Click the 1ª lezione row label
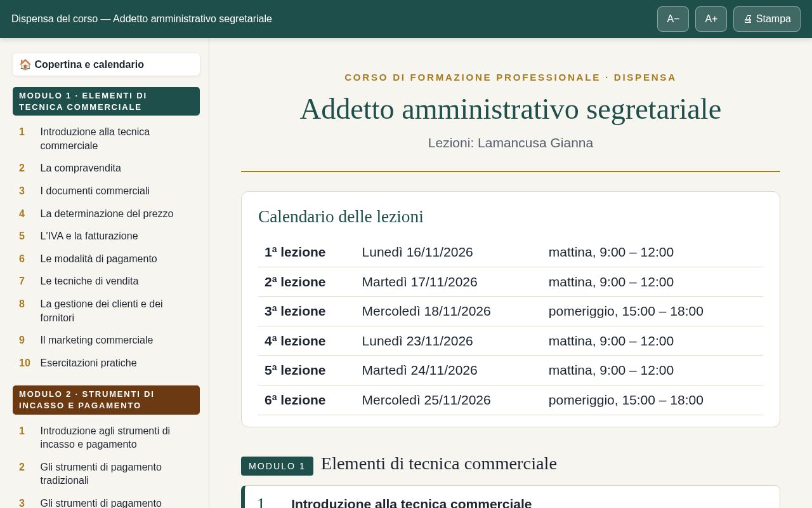This screenshot has height=508, width=812. (295, 252)
